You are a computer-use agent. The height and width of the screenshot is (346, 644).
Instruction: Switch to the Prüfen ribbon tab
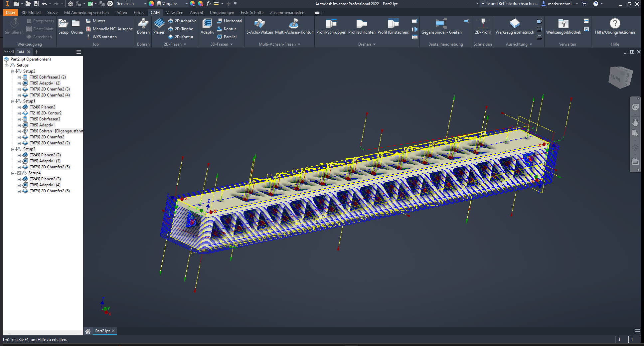pyautogui.click(x=121, y=13)
